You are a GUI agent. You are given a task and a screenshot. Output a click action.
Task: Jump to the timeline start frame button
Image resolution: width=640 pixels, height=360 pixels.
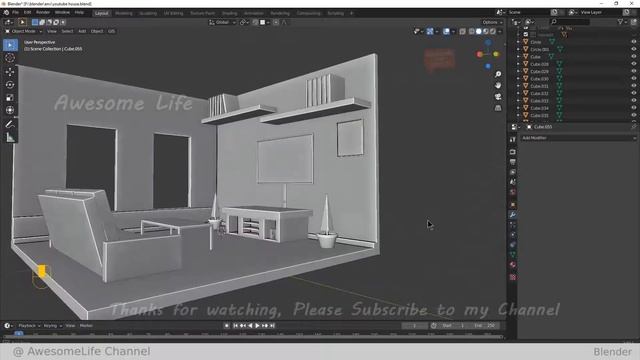(236, 326)
